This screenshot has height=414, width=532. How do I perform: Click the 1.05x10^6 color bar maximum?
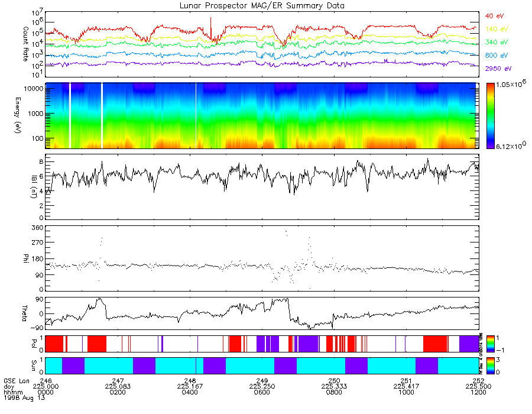pyautogui.click(x=511, y=84)
